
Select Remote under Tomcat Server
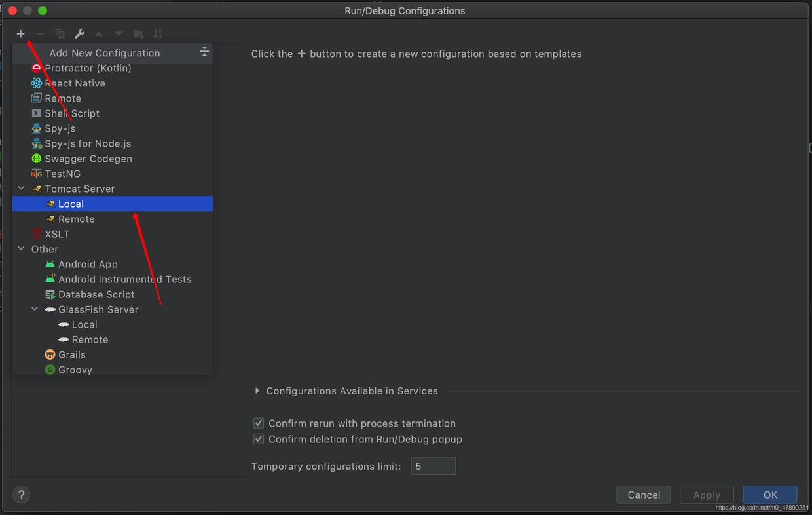click(x=113, y=219)
